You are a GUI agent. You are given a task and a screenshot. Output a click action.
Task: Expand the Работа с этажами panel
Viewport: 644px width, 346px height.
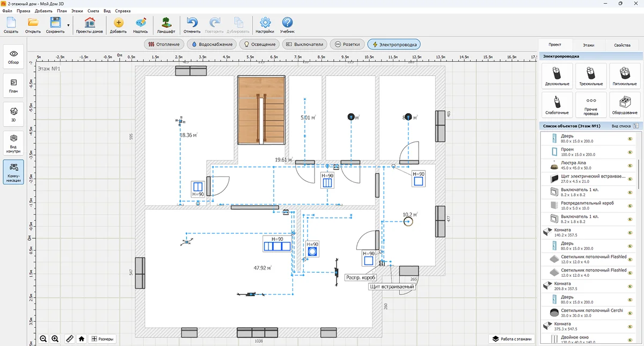[x=512, y=338]
